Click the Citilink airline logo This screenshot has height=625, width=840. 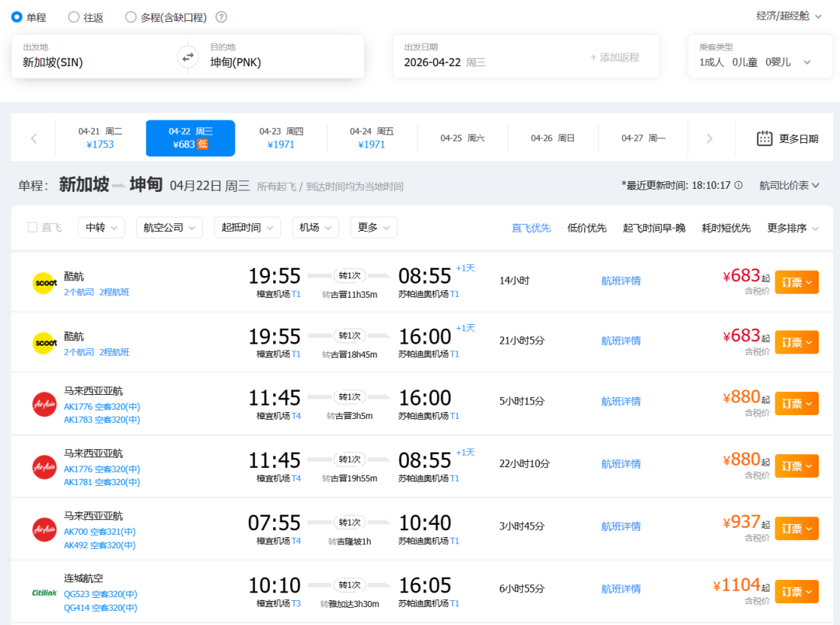[x=44, y=592]
